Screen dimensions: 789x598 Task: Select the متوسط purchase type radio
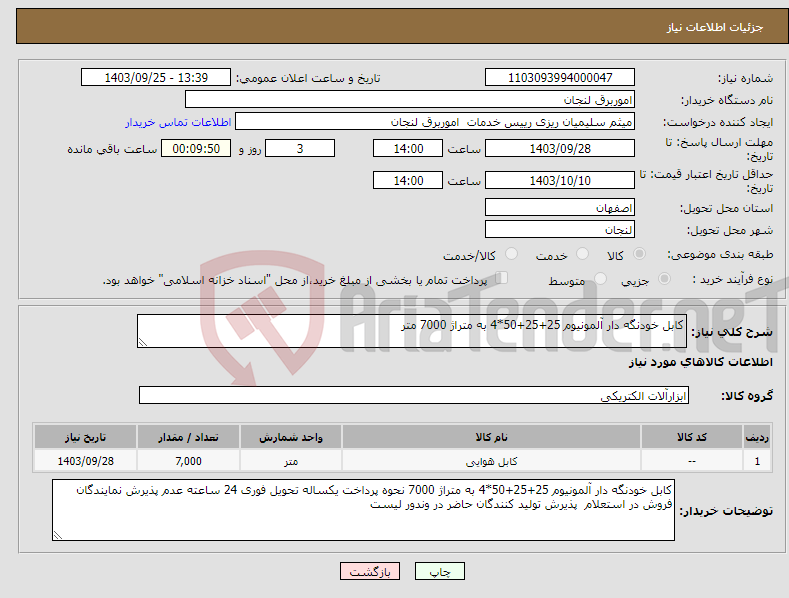(600, 278)
